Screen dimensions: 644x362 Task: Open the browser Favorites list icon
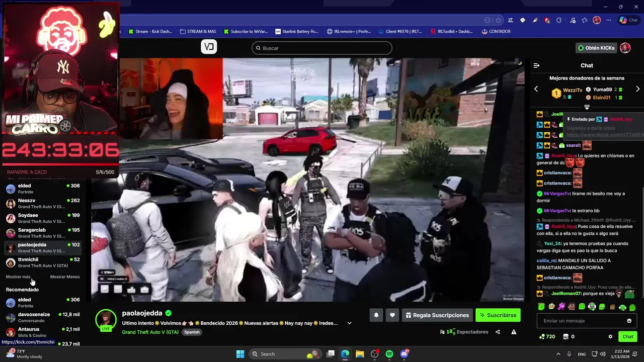point(584,20)
